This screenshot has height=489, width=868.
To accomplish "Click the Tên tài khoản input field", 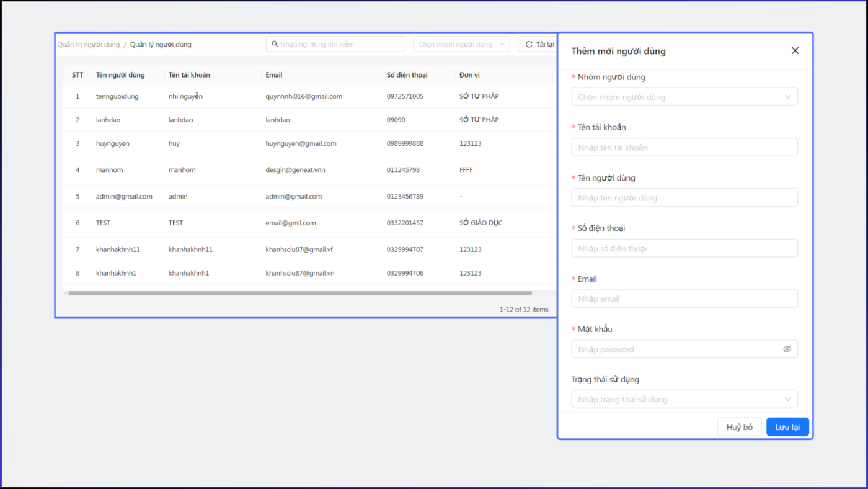I will [x=684, y=147].
